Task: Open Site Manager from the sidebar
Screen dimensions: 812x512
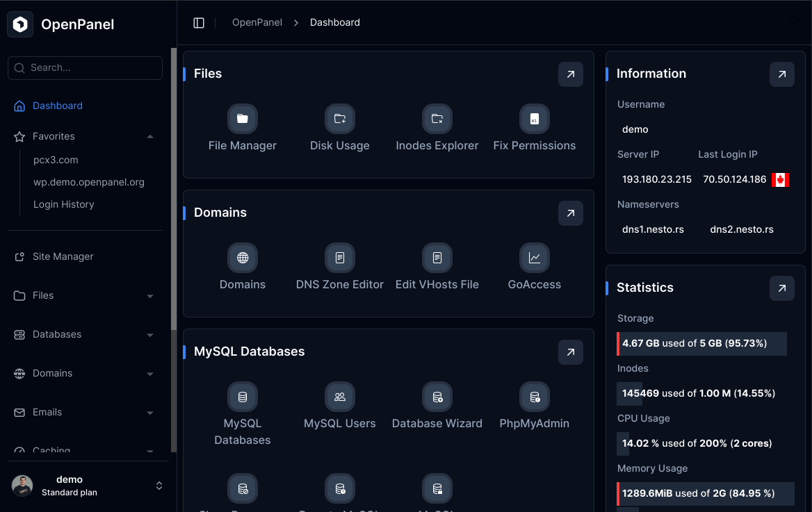Action: pyautogui.click(x=63, y=256)
